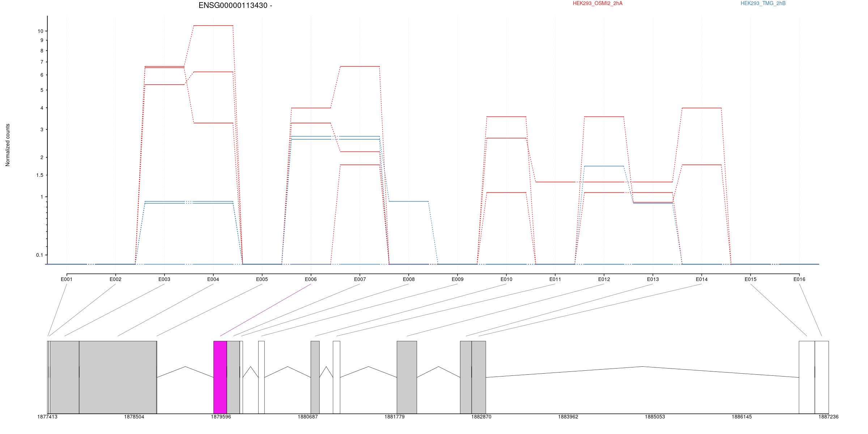Click genomic coordinate 1880687
The image size is (868, 434).
pos(308,417)
